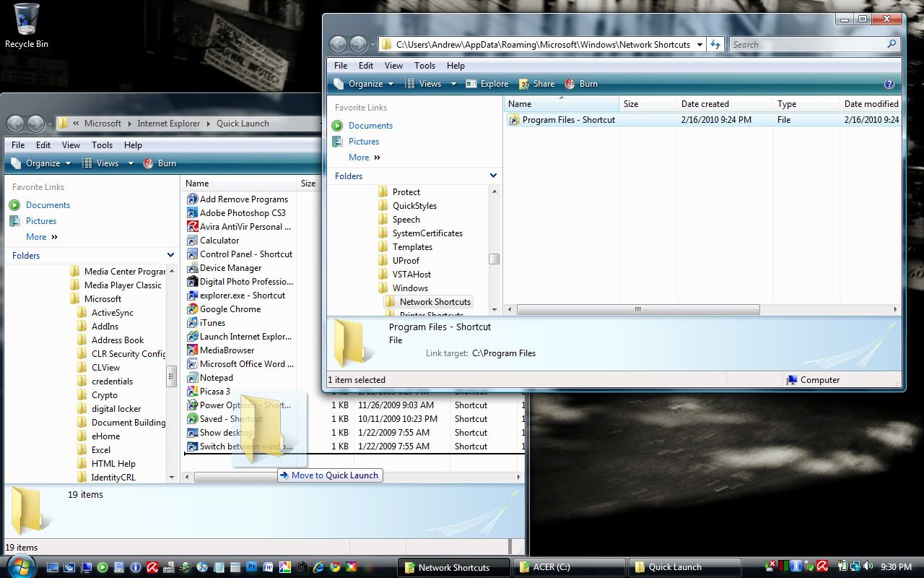Screen dimensions: 924x578
Task: Refresh the Network Shortcuts address bar
Action: pos(715,44)
